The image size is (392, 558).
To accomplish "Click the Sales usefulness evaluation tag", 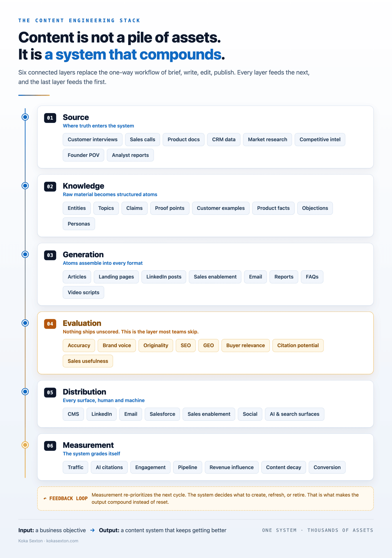I will [x=88, y=361].
